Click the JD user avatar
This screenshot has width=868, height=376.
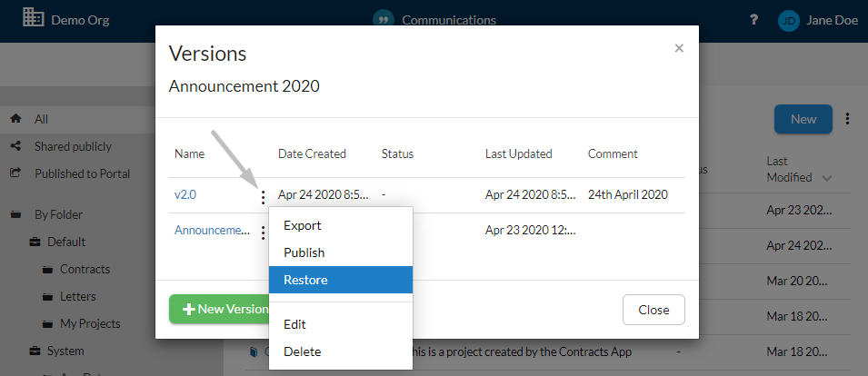(x=789, y=21)
